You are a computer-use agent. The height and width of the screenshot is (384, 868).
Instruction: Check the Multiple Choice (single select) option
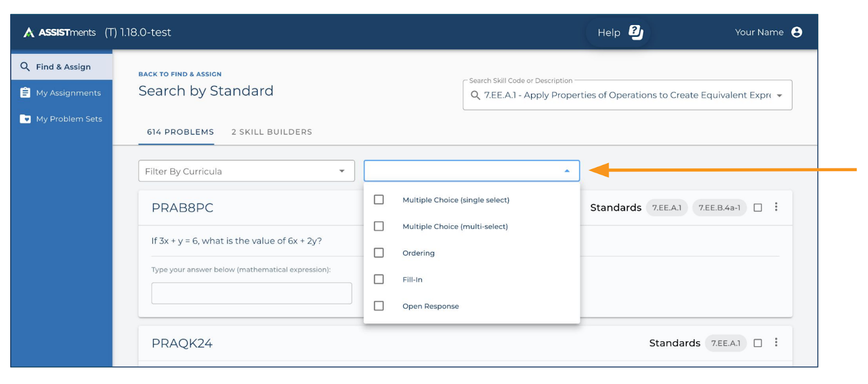(x=379, y=200)
